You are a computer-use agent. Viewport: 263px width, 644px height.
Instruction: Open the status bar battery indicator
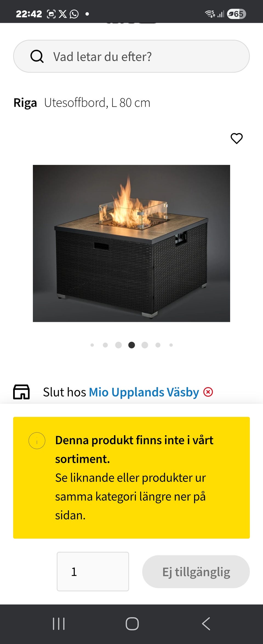(x=236, y=14)
